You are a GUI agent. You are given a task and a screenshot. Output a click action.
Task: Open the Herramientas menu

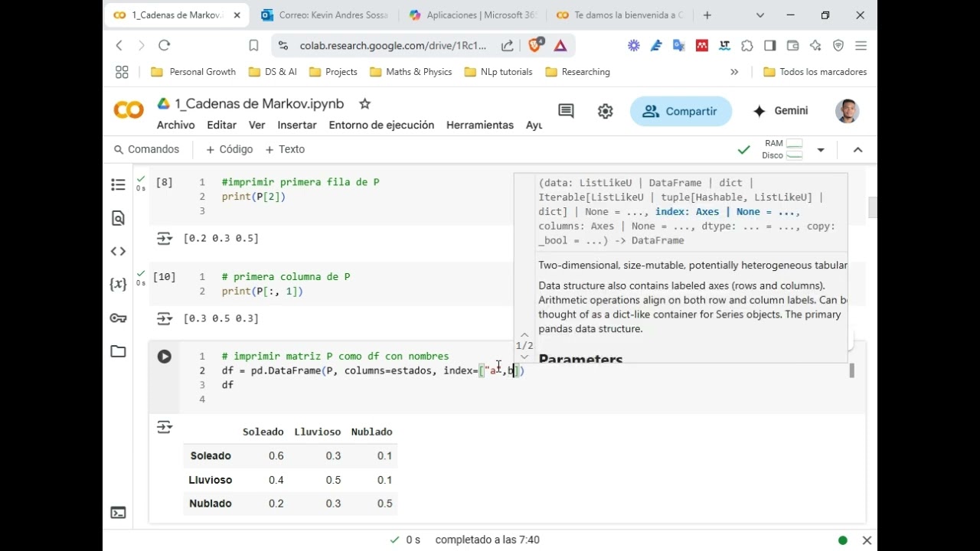tap(480, 125)
